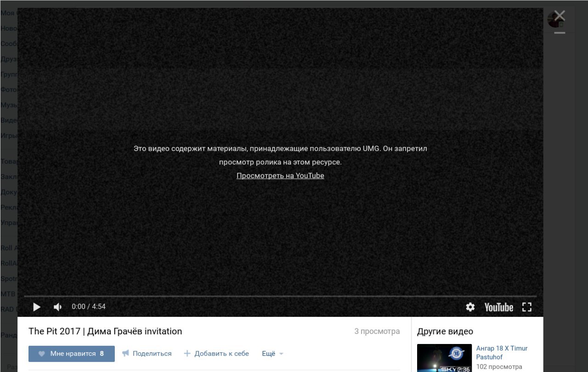
Task: Like the video with 'Мне нравится'
Action: (x=72, y=354)
